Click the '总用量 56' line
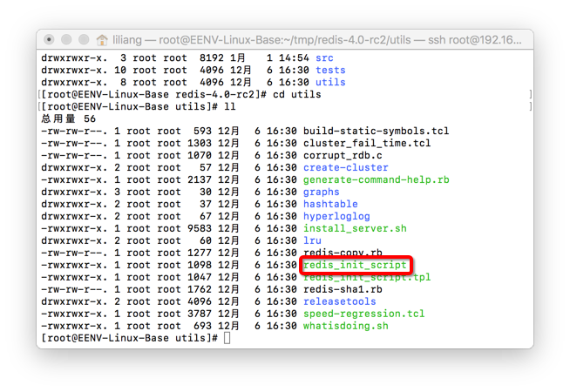570x392 pixels. [x=68, y=118]
